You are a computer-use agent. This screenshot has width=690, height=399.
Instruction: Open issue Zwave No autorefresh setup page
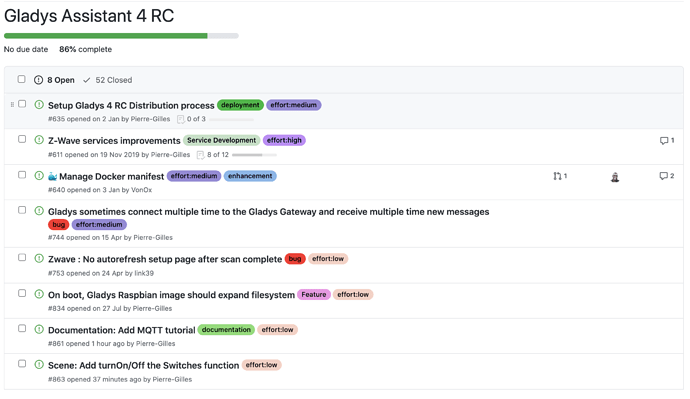165,259
